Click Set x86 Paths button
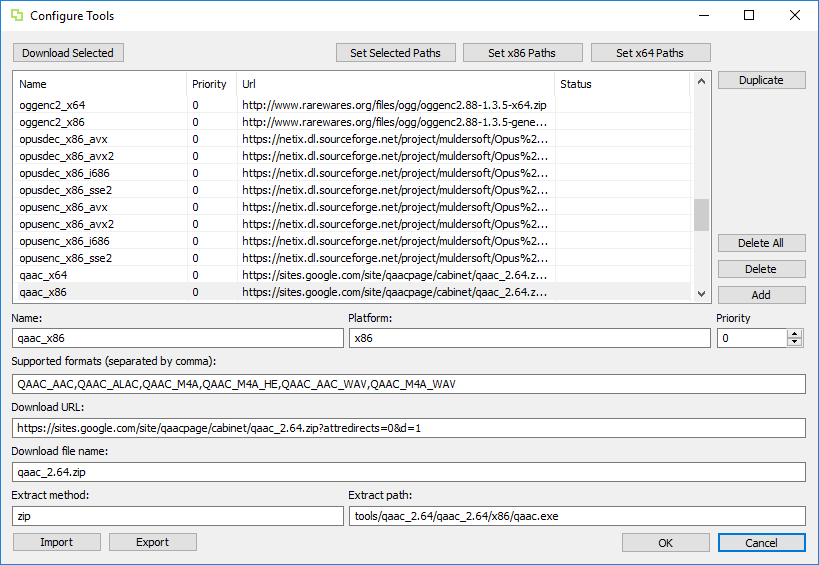 pos(522,53)
